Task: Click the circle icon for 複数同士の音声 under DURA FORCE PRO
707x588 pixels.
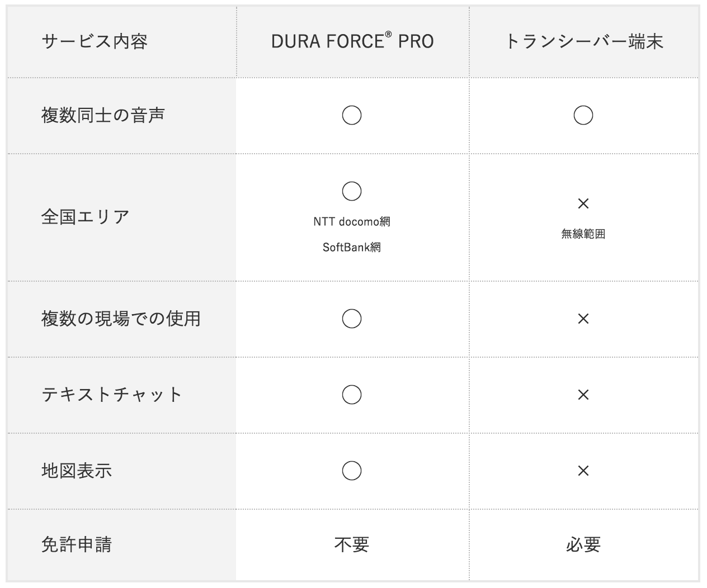Action: pos(352,115)
